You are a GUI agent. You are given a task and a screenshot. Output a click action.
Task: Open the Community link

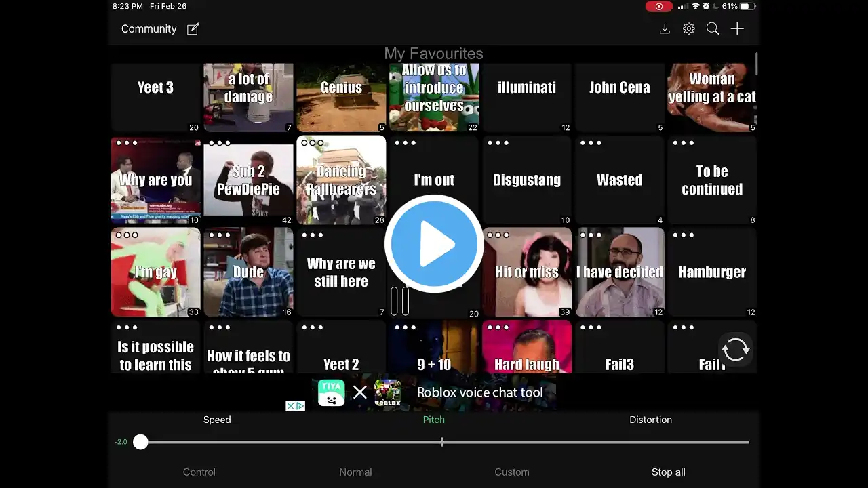tap(149, 29)
